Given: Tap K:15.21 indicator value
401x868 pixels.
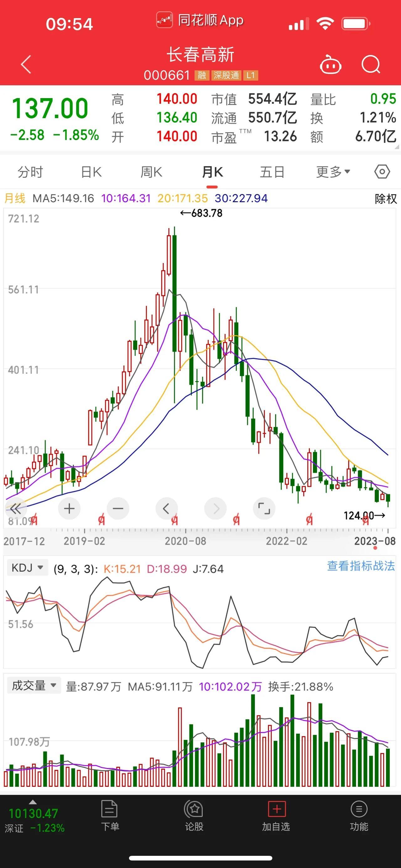Looking at the screenshot, I should (x=122, y=569).
